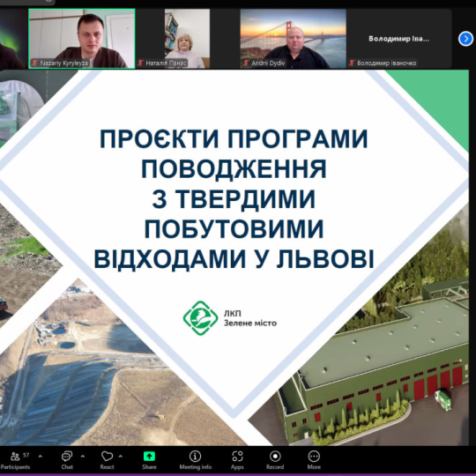Click muted mic icon beside Володимир Іваночко
The image size is (476, 476).
[x=352, y=63]
